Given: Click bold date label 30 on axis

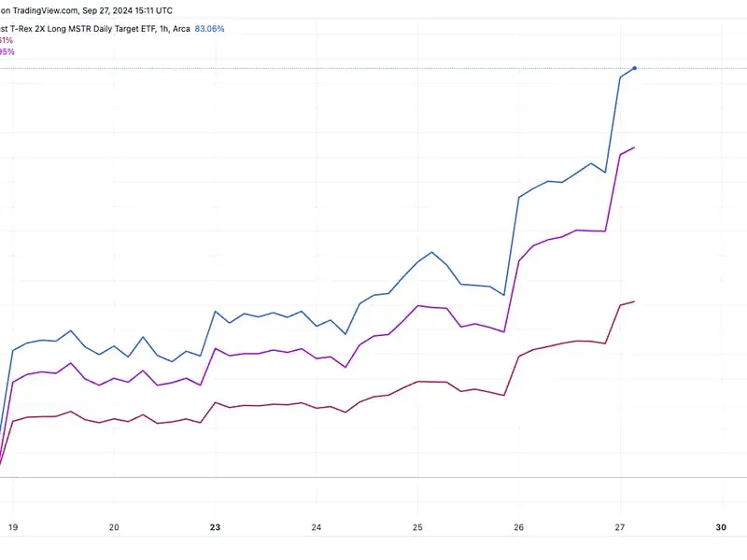Looking at the screenshot, I should [x=721, y=526].
